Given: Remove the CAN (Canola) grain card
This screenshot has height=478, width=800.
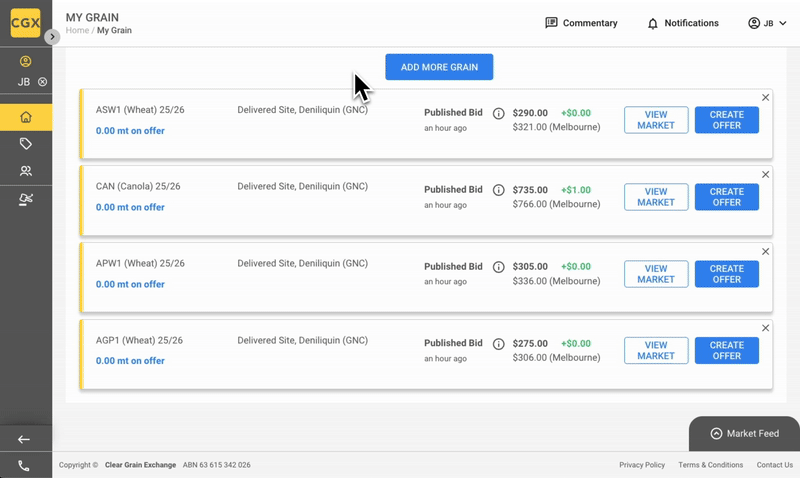Looking at the screenshot, I should (x=765, y=174).
